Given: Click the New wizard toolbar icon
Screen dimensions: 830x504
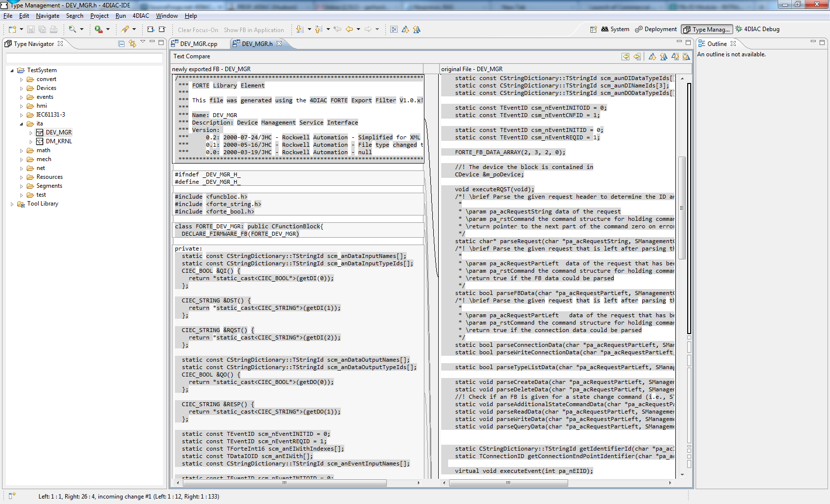Looking at the screenshot, I should click(x=12, y=30).
